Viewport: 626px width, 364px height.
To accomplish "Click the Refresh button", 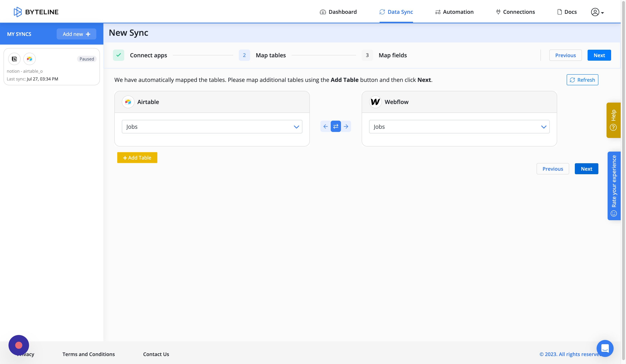I will [582, 80].
